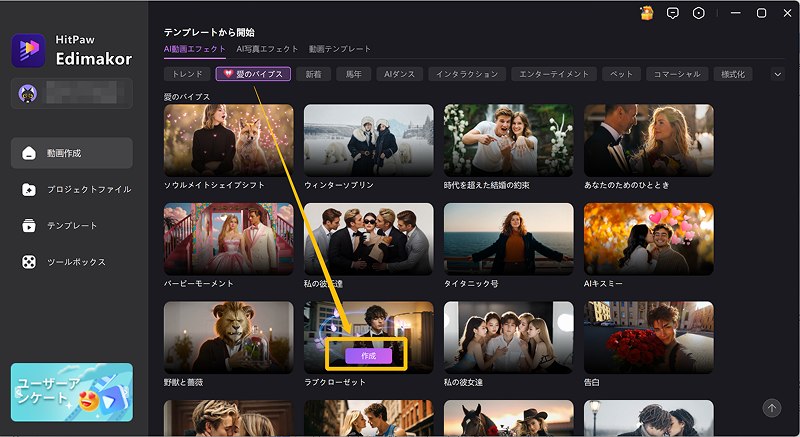Open the 私の彼氏達 template thumbnail
800x437 pixels.
point(369,239)
